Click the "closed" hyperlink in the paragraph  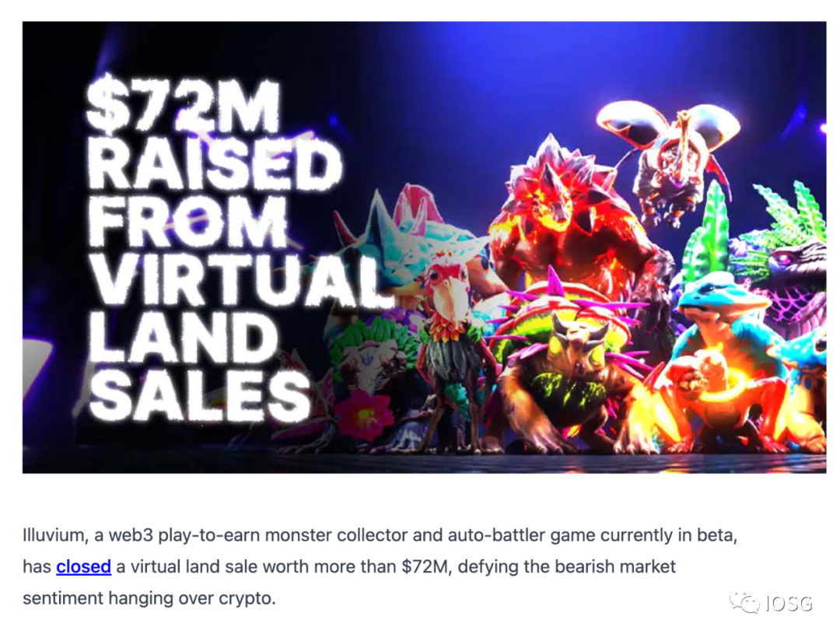pos(83,567)
